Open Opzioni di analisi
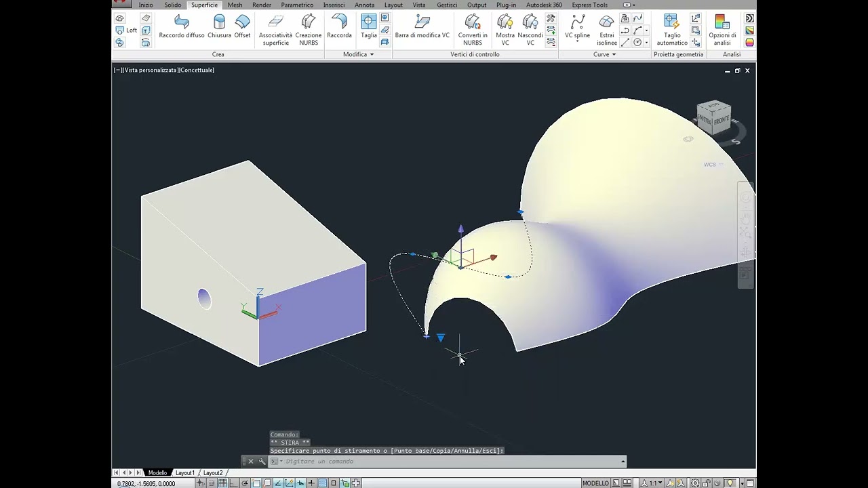 click(x=722, y=30)
